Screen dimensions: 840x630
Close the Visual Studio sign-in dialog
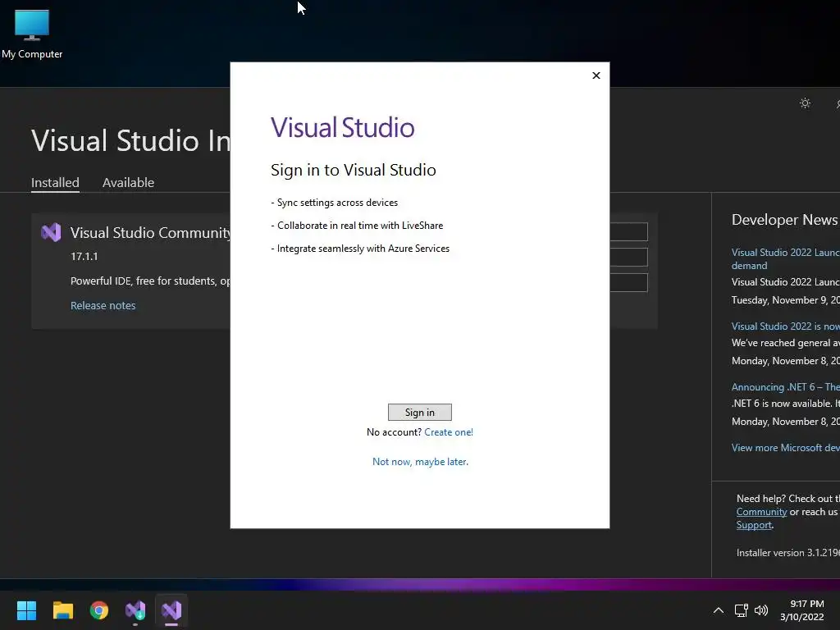pyautogui.click(x=596, y=75)
